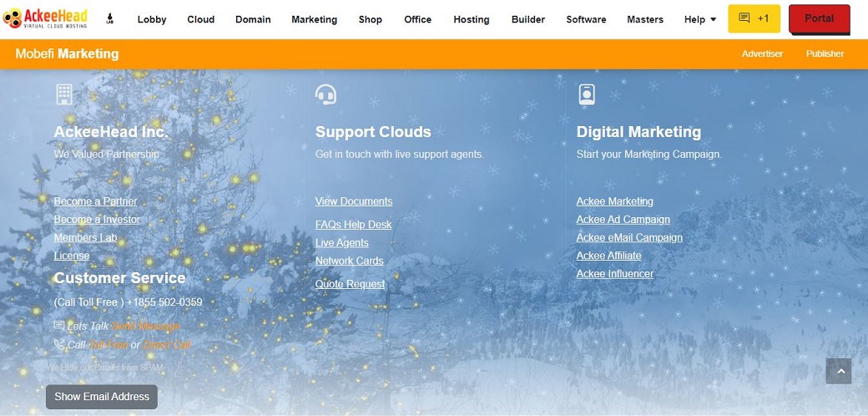Click the headset icon above Support Clouds
This screenshot has height=416, width=868.
coord(325,94)
